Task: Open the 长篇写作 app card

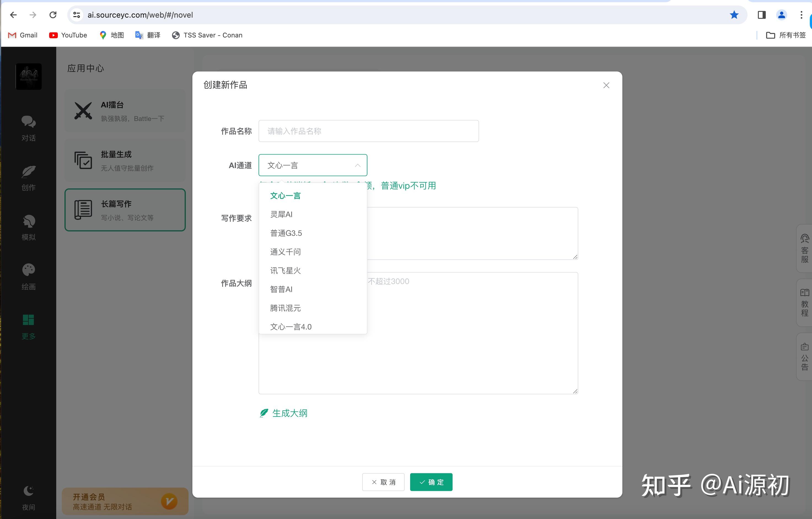Action: (125, 210)
